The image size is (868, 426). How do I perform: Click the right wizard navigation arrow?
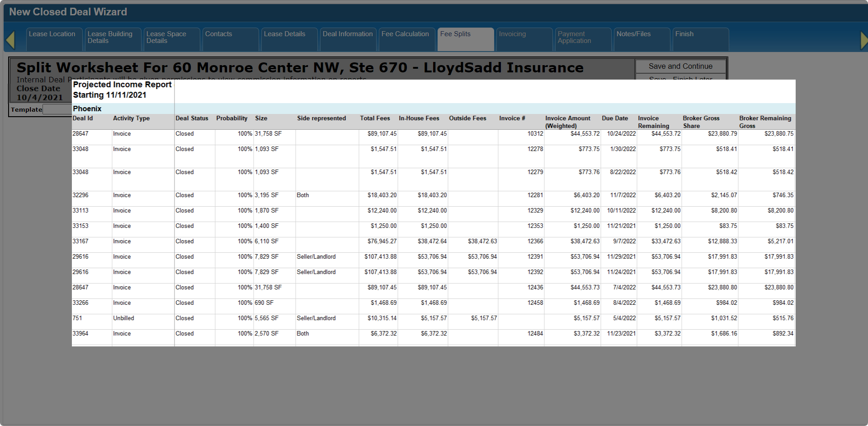click(x=863, y=40)
